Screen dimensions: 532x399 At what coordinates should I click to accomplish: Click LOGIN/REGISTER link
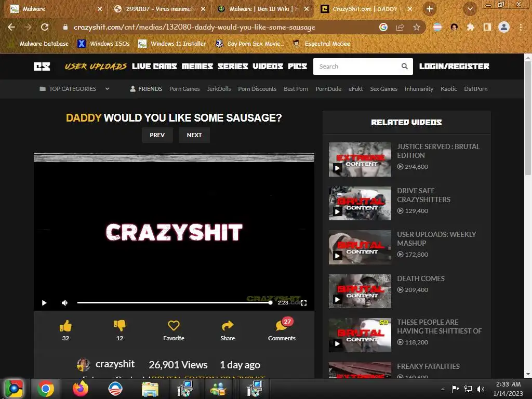click(454, 66)
